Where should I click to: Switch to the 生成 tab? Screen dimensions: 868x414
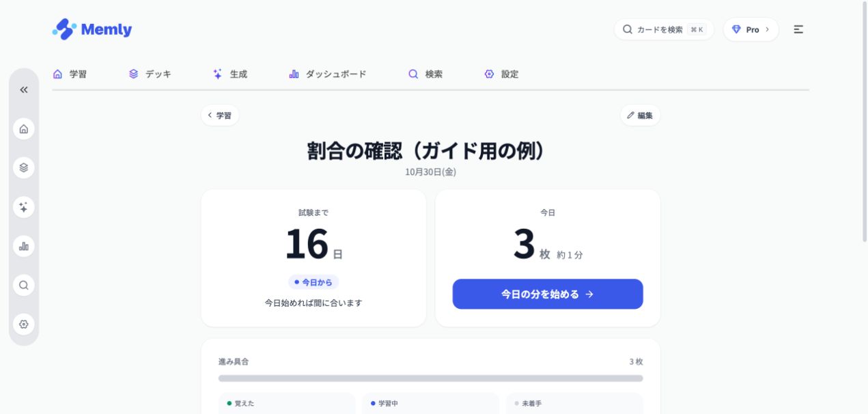[x=230, y=74]
